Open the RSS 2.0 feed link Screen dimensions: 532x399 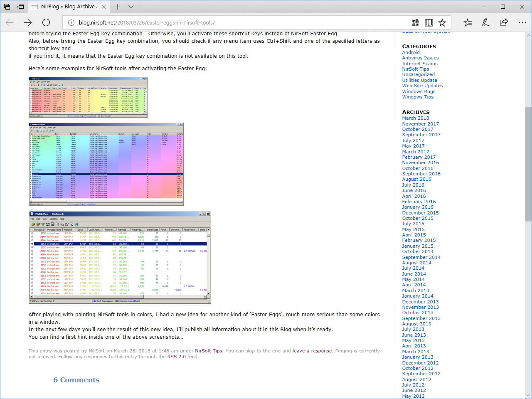click(x=177, y=357)
